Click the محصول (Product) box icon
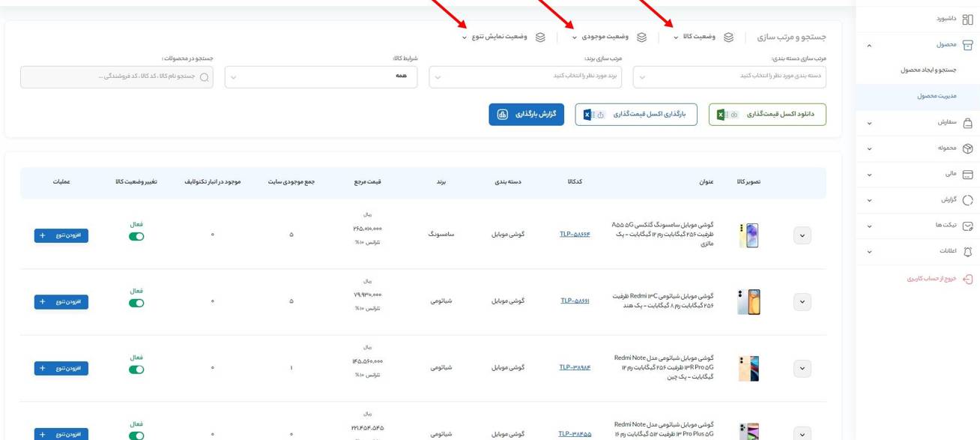 pyautogui.click(x=967, y=45)
